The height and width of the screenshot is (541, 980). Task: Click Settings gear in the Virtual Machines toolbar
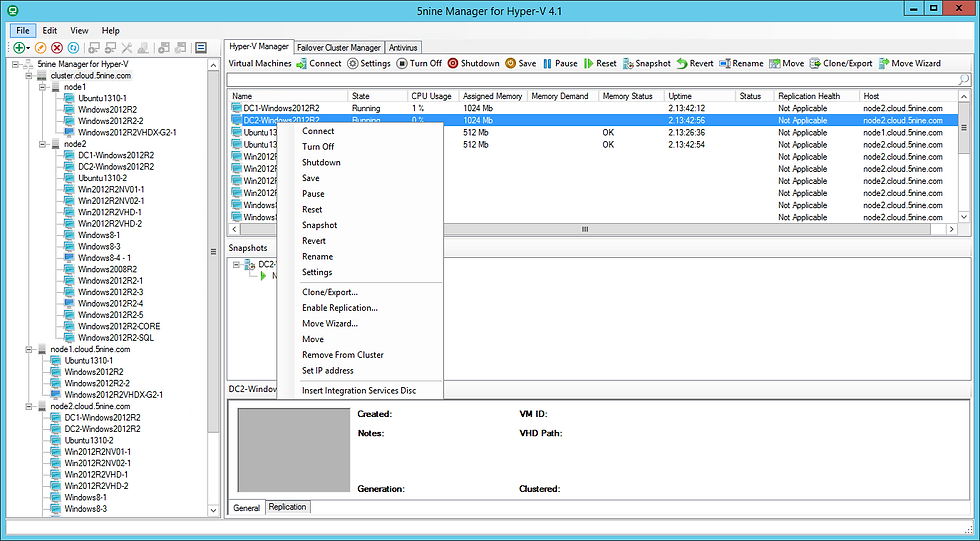click(x=369, y=63)
